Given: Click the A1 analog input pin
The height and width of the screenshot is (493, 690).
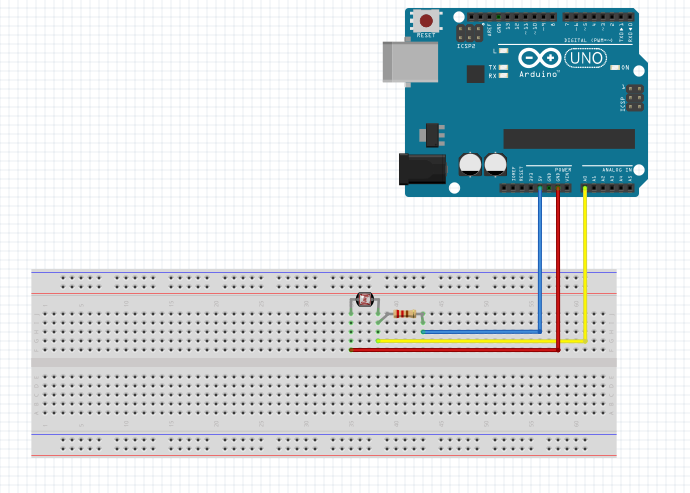Looking at the screenshot, I should coord(594,188).
